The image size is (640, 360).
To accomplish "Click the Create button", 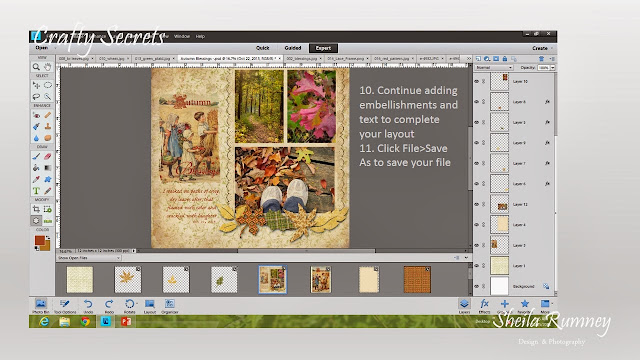I will (541, 48).
